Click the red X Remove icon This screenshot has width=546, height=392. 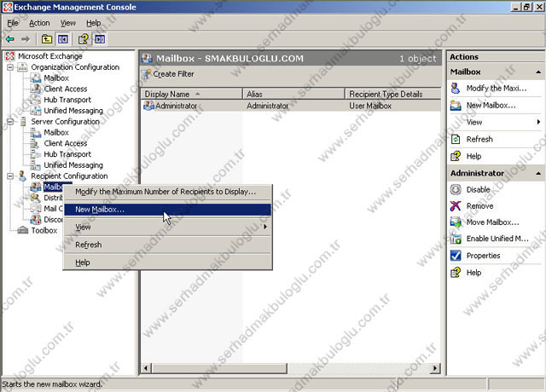coord(456,206)
